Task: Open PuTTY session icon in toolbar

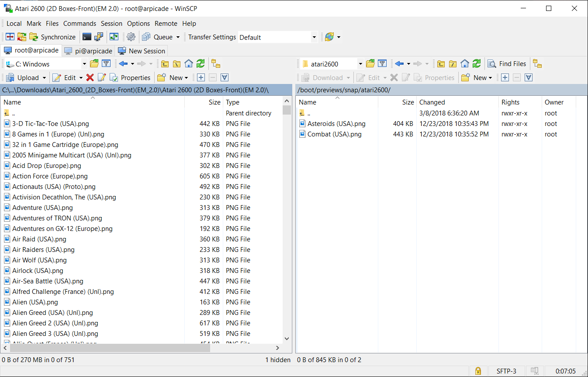Action: [99, 37]
